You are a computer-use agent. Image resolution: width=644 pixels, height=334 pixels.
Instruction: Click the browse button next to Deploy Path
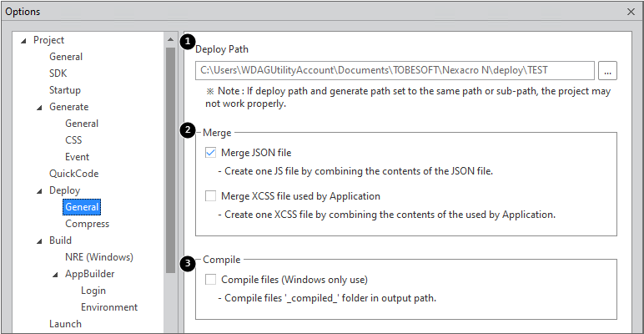pos(608,70)
